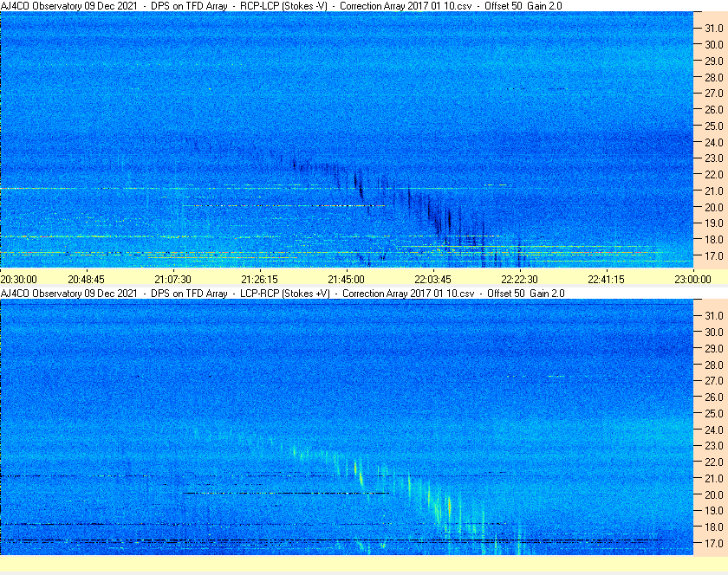Click the 26.0 frequency label in upper plot
This screenshot has width=728, height=575.
714,109
